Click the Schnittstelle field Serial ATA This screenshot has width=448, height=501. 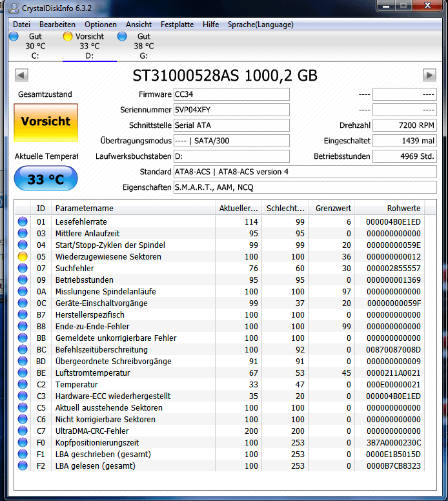point(232,125)
